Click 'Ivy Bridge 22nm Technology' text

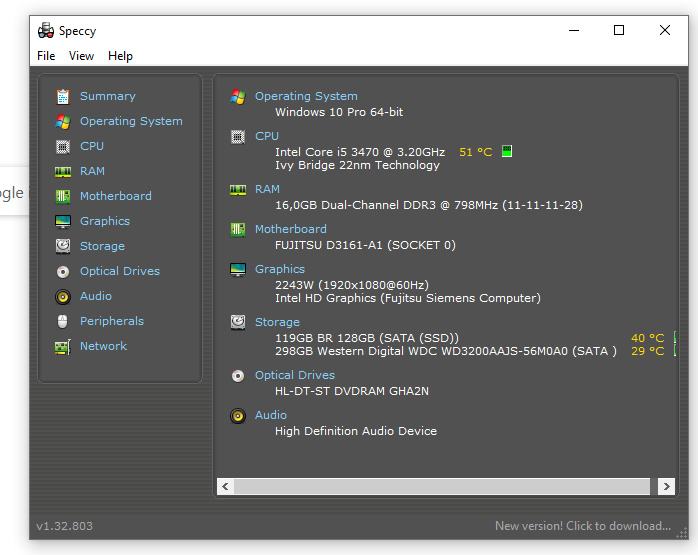click(x=357, y=165)
